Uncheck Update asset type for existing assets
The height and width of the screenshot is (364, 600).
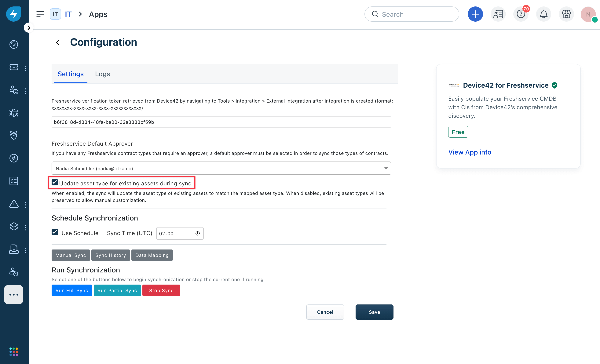pyautogui.click(x=55, y=182)
